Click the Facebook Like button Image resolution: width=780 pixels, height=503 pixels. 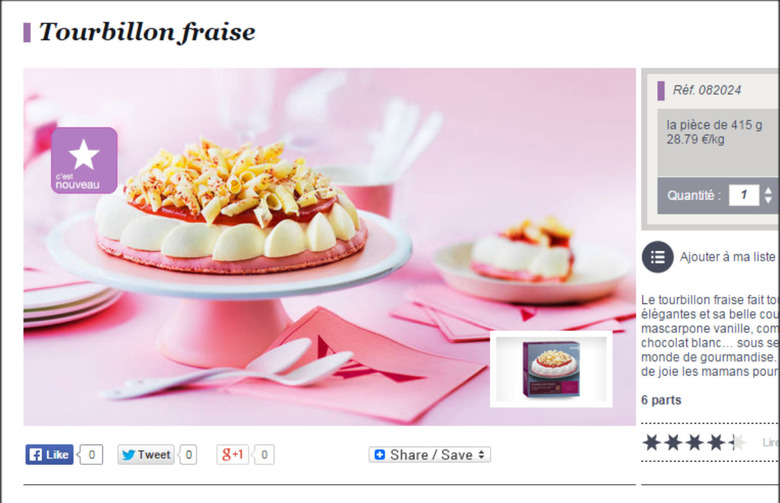click(49, 454)
